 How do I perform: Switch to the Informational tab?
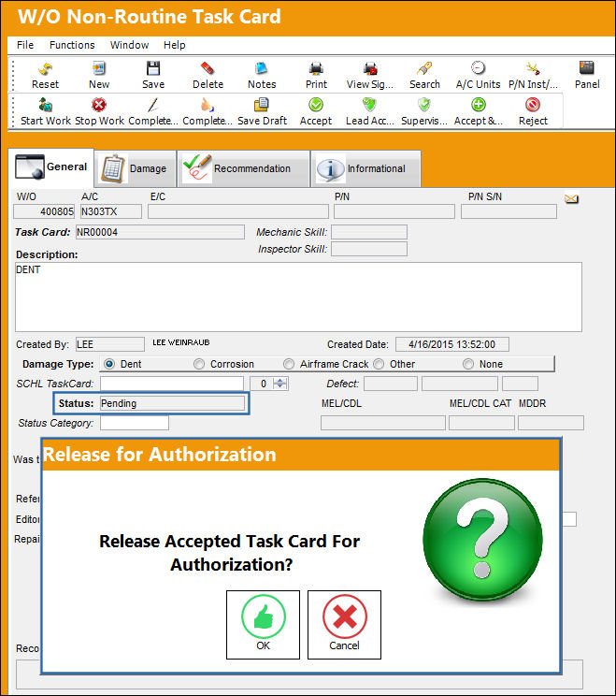click(x=365, y=168)
